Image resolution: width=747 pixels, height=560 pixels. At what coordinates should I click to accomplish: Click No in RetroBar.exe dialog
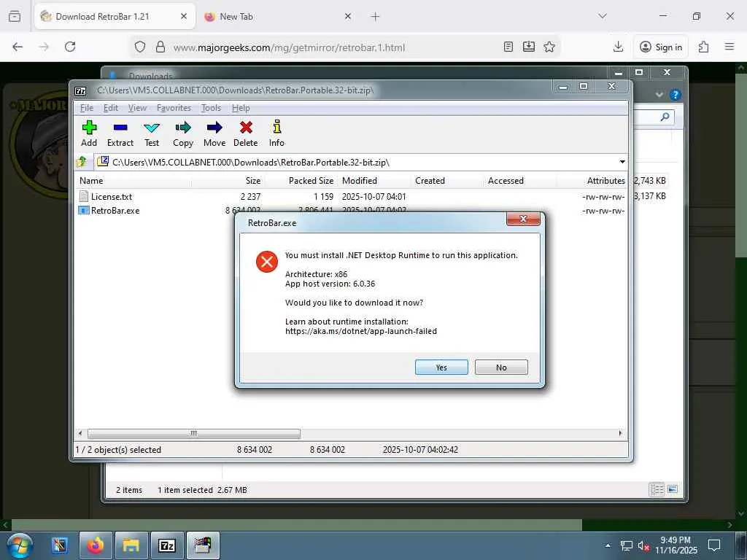(x=501, y=367)
